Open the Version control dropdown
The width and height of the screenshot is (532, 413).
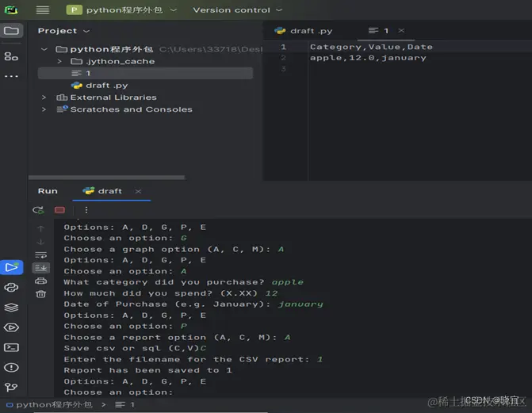click(238, 10)
